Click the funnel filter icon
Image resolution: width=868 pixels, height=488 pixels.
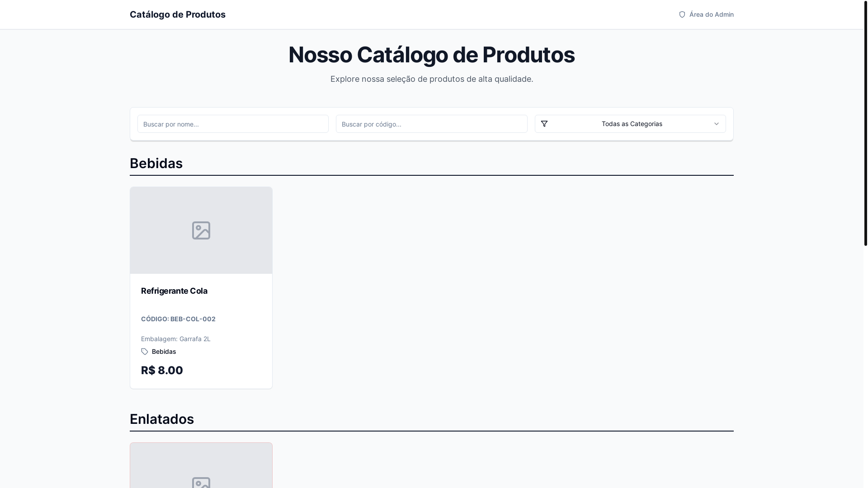pyautogui.click(x=544, y=124)
